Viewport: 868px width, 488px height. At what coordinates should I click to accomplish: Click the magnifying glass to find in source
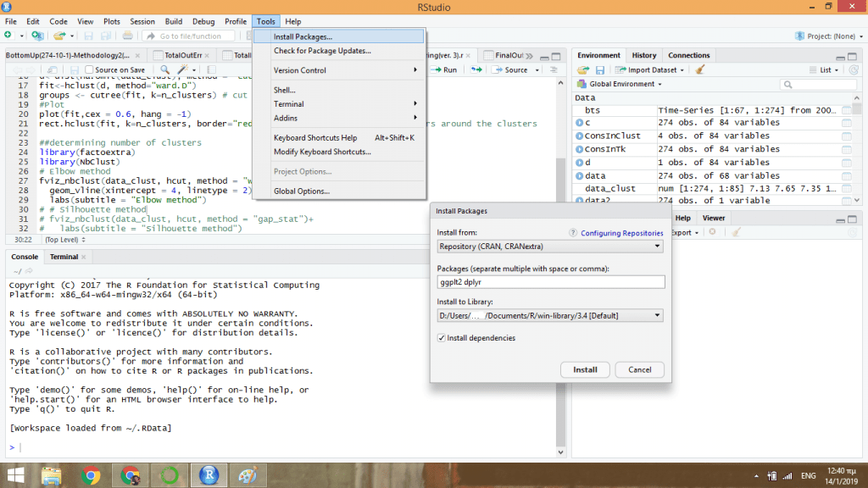point(166,69)
